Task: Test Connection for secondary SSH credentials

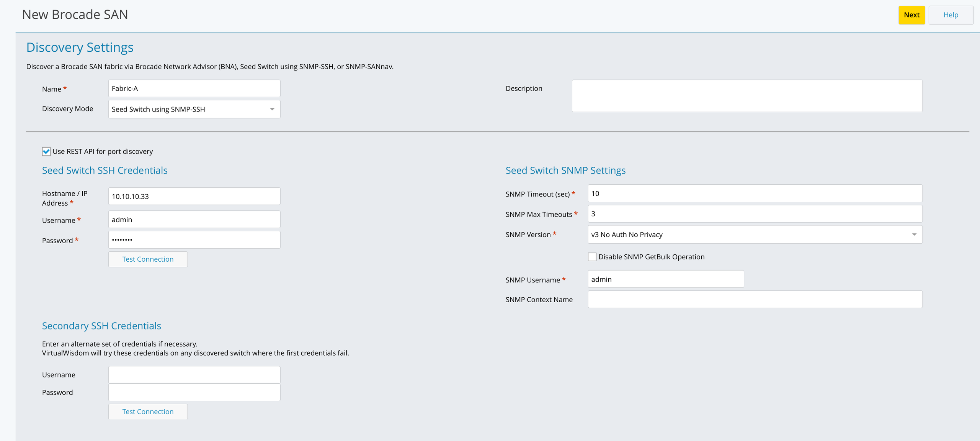Action: pos(148,411)
